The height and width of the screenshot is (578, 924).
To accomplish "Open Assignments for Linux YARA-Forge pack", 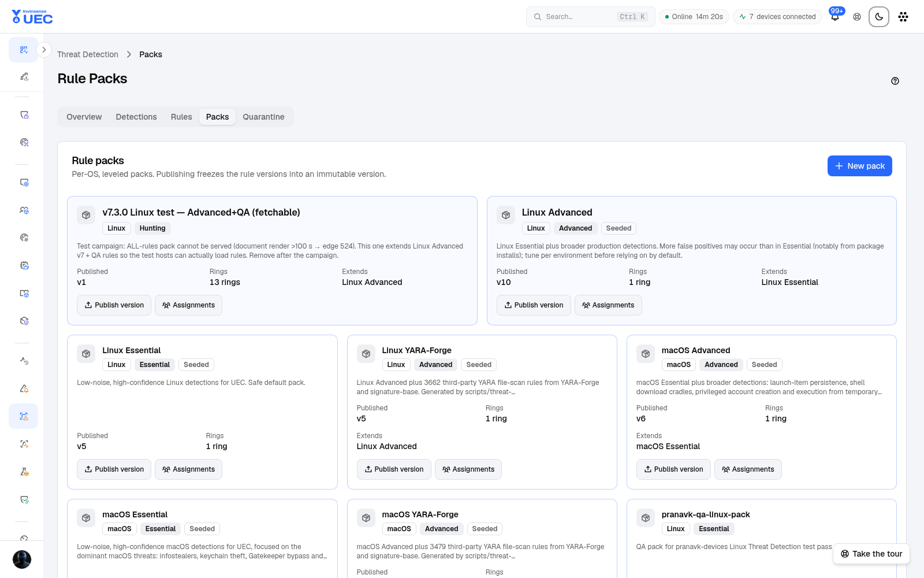I will tap(468, 469).
